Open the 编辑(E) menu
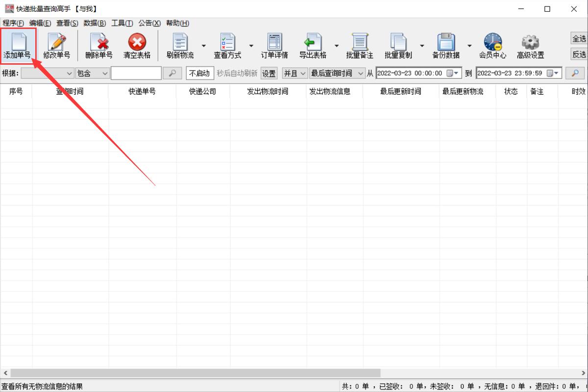This screenshot has height=392, width=588. pyautogui.click(x=40, y=23)
